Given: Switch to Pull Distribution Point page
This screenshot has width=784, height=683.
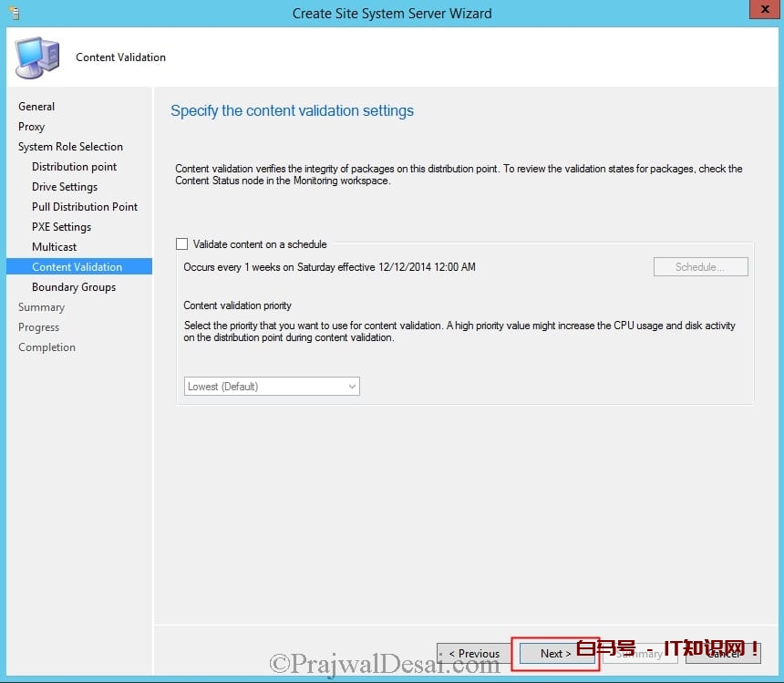Looking at the screenshot, I should [85, 207].
